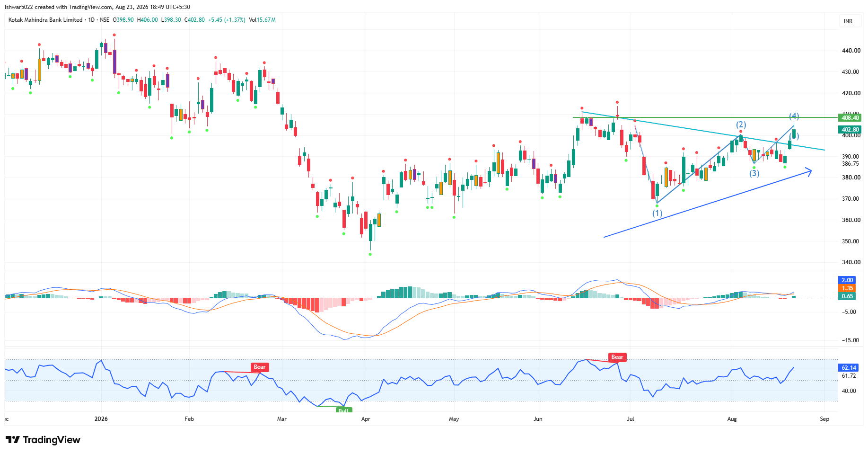Select the wave label (2)

tap(741, 125)
